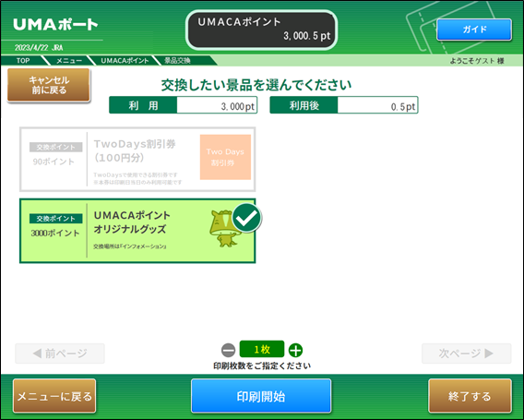
Task: Select the UMACAポイント オリジナルグッズ prize card
Action: [x=137, y=231]
